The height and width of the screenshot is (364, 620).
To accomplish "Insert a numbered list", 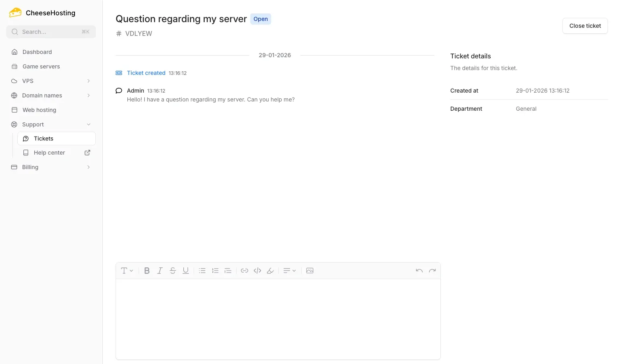I will tap(215, 270).
